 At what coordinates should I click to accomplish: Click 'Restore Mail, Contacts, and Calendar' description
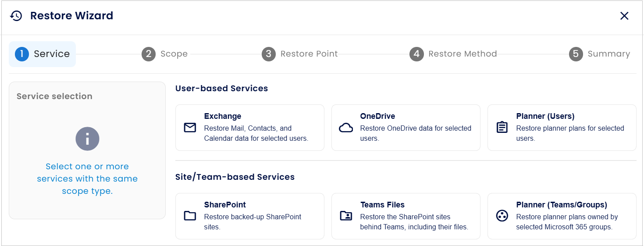(256, 133)
